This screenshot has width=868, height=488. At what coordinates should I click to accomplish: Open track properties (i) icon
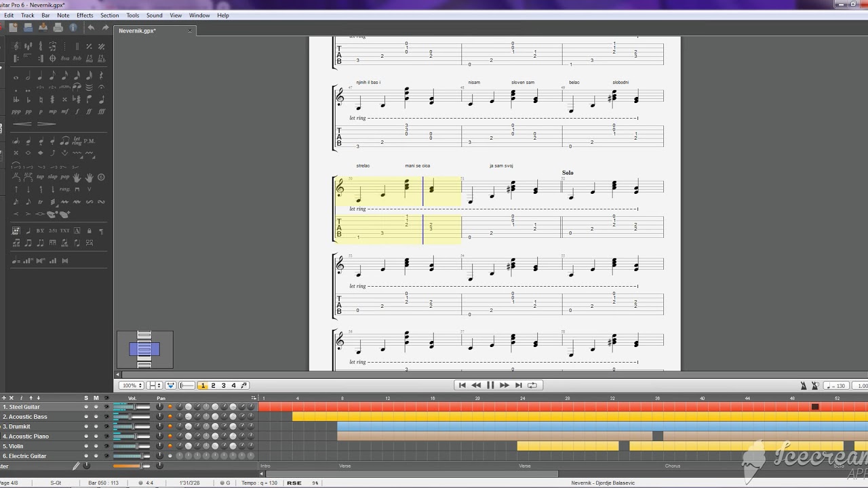pyautogui.click(x=21, y=398)
